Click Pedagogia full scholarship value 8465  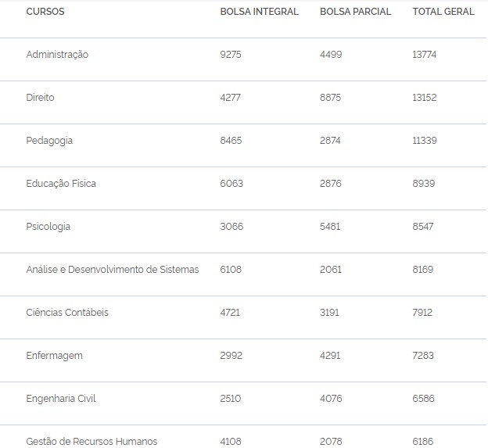click(231, 141)
